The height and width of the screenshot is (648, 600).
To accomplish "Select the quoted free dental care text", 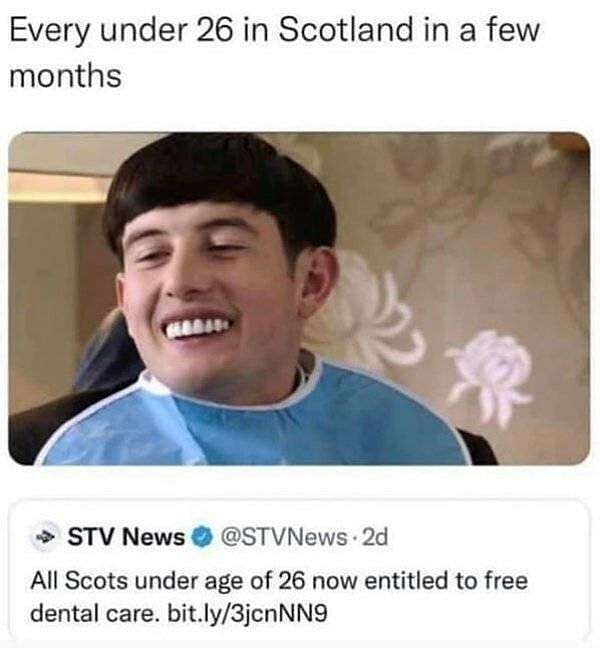I will tap(279, 597).
